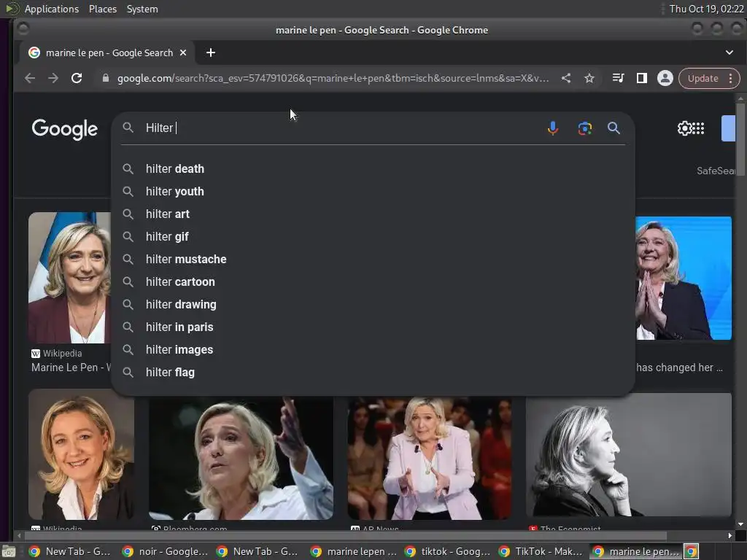
Task: Open AP News image thumbnail
Action: tap(429, 458)
